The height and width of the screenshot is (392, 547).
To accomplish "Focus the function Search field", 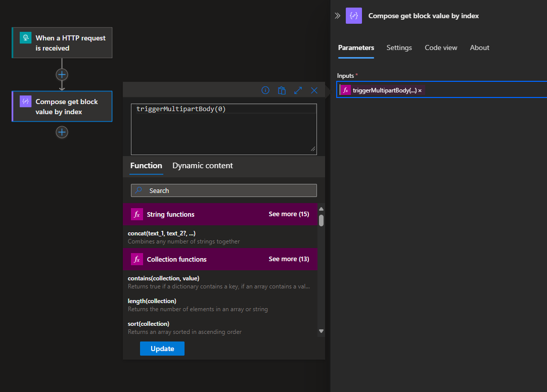I will coord(224,190).
